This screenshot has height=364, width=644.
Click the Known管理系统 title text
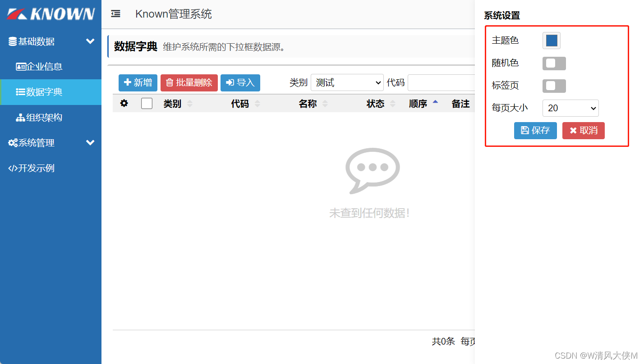point(174,14)
